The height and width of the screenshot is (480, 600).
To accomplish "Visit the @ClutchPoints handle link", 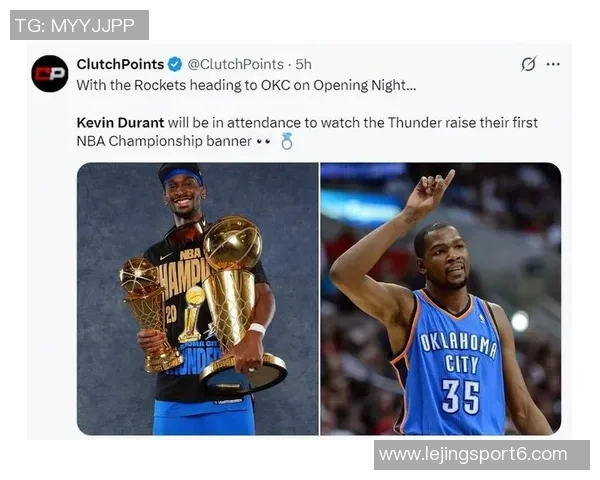I will coord(235,64).
